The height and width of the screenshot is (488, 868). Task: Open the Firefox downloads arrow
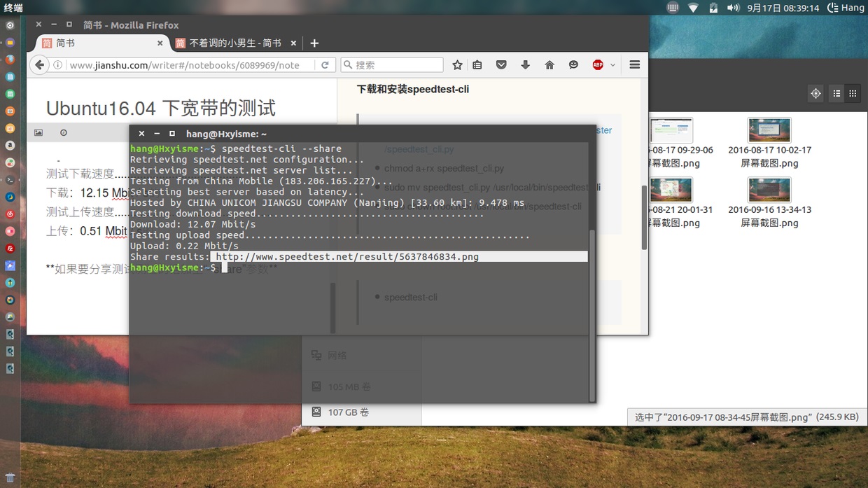(x=525, y=65)
